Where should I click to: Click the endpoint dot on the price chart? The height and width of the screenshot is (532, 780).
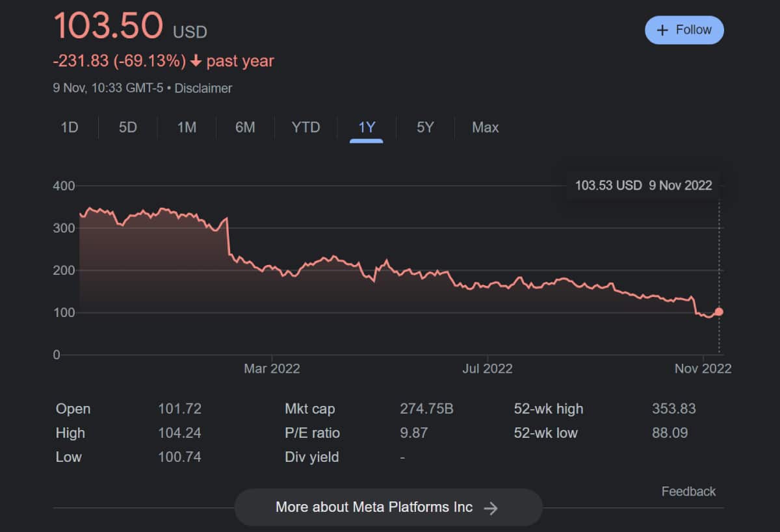[x=719, y=312]
